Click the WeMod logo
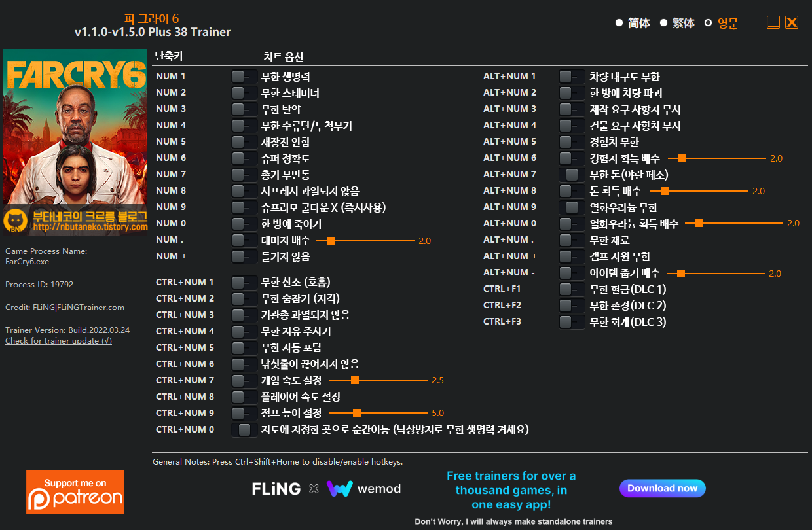 (363, 489)
